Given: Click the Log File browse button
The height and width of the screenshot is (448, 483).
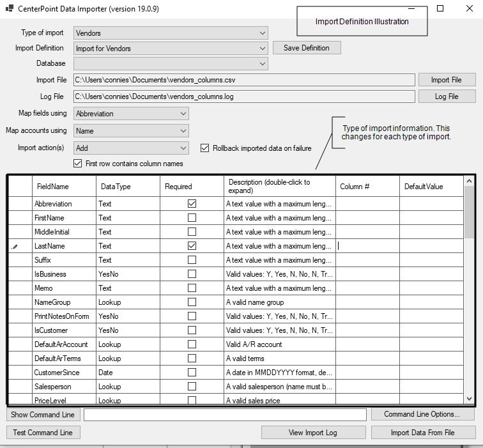Looking at the screenshot, I should pyautogui.click(x=447, y=97).
